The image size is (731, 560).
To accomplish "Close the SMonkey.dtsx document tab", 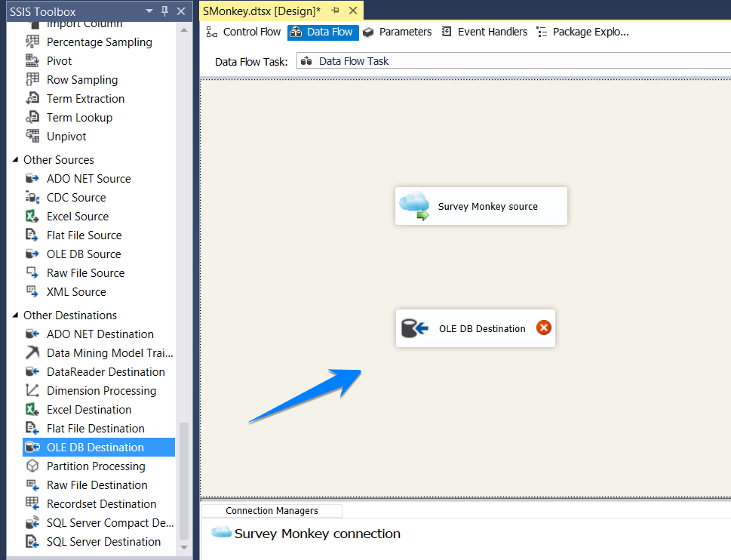I will click(x=353, y=11).
